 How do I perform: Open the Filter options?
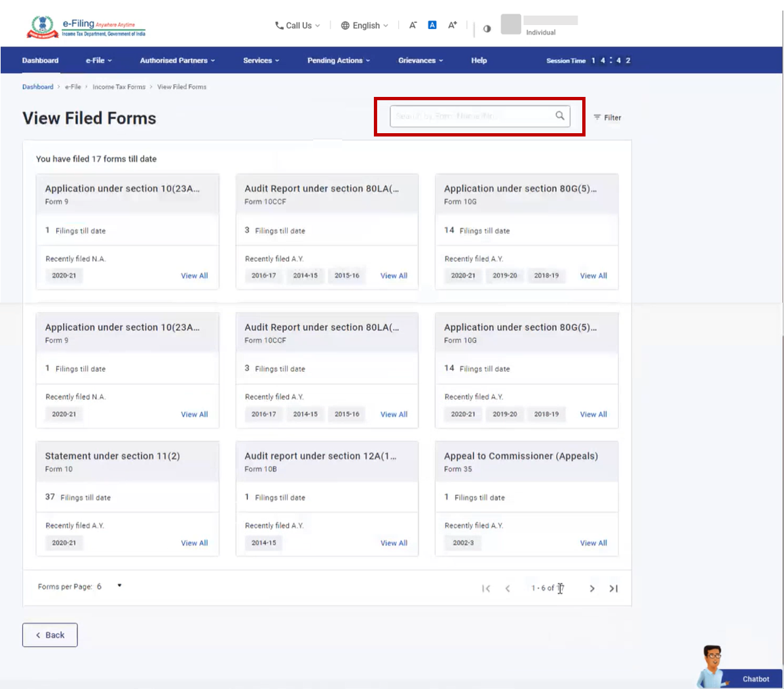tap(607, 117)
